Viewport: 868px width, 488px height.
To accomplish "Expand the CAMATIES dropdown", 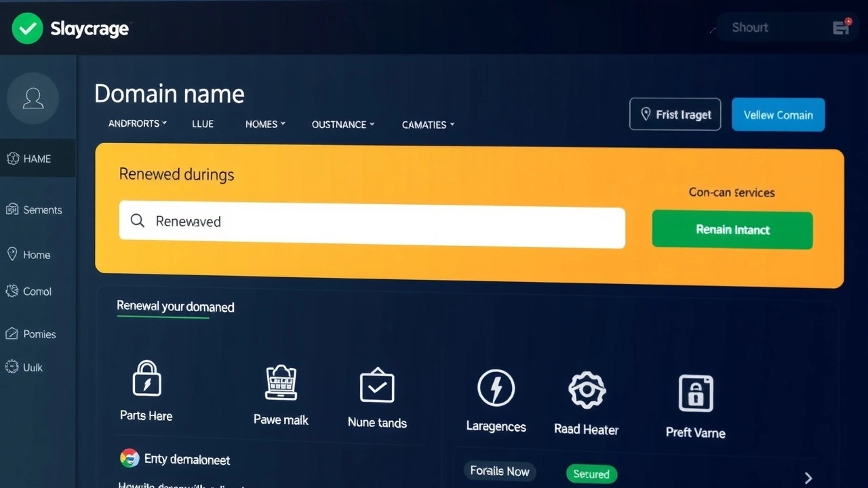I will pos(428,125).
